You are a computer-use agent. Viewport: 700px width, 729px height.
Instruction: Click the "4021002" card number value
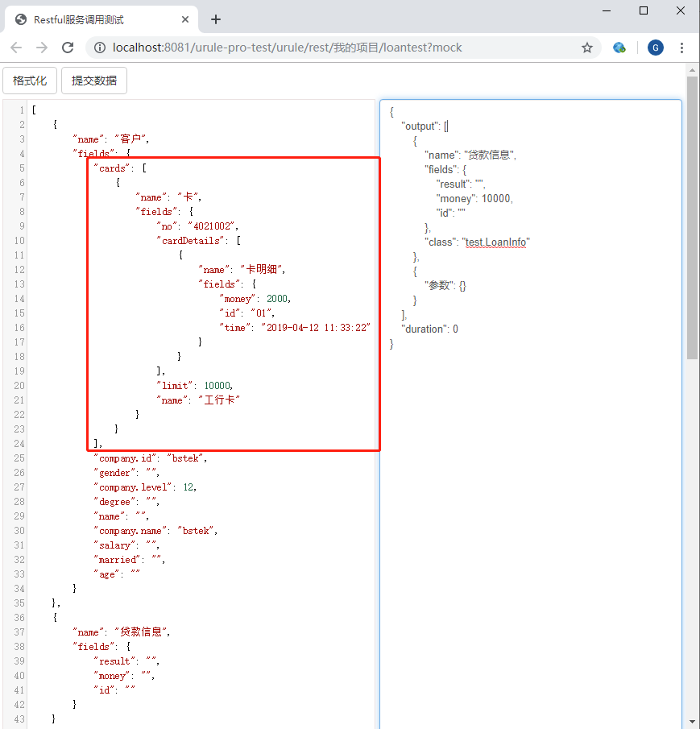coord(212,226)
